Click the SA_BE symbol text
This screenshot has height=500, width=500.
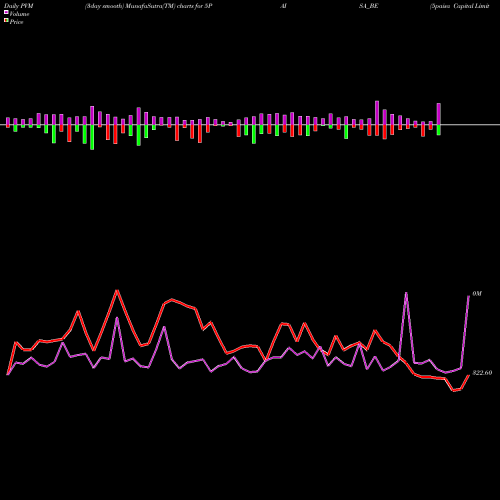(x=369, y=6)
